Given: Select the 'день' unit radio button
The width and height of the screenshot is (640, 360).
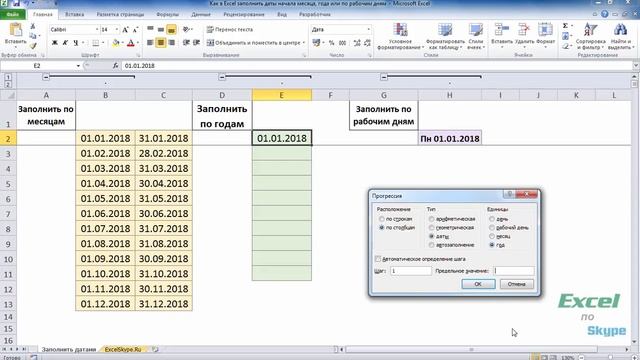Looking at the screenshot, I should coord(492,219).
